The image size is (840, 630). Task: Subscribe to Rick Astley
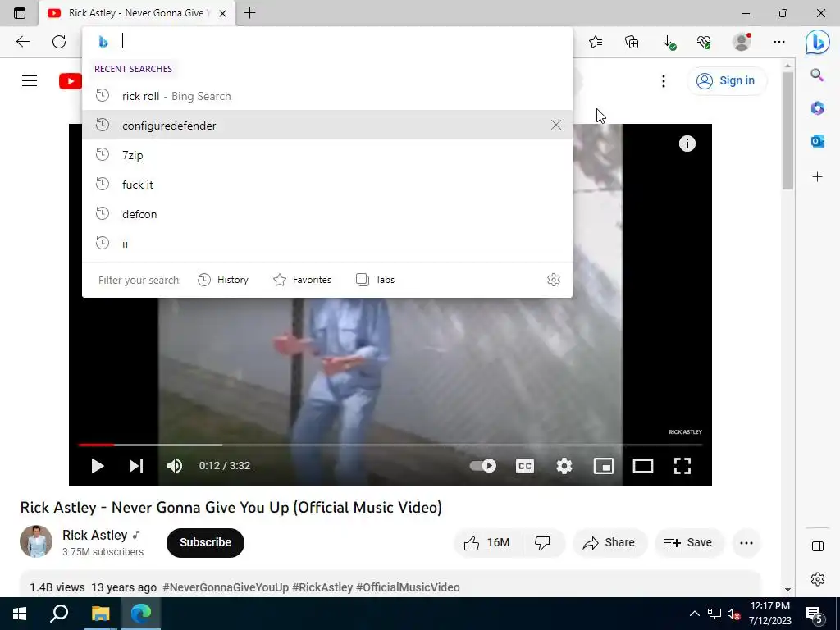pos(205,543)
